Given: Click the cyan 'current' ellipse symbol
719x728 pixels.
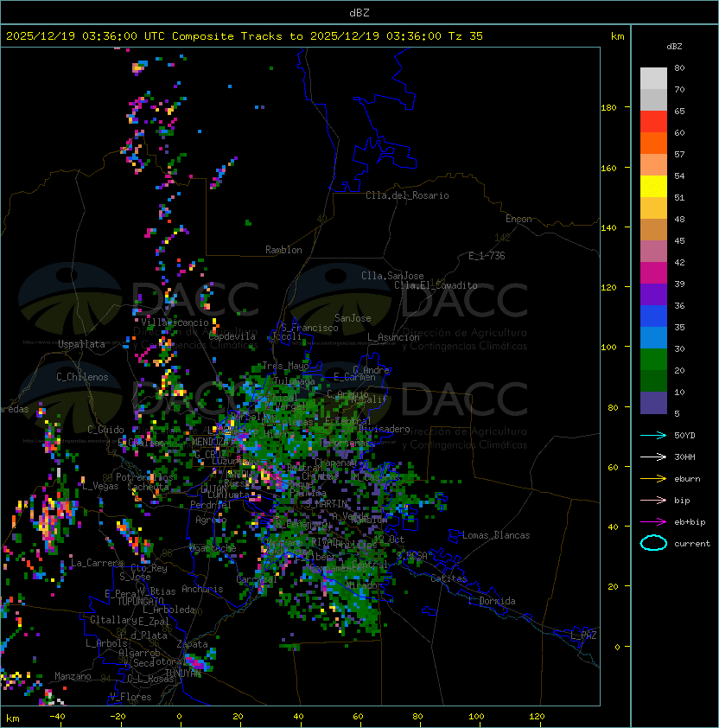Looking at the screenshot, I should click(x=653, y=543).
